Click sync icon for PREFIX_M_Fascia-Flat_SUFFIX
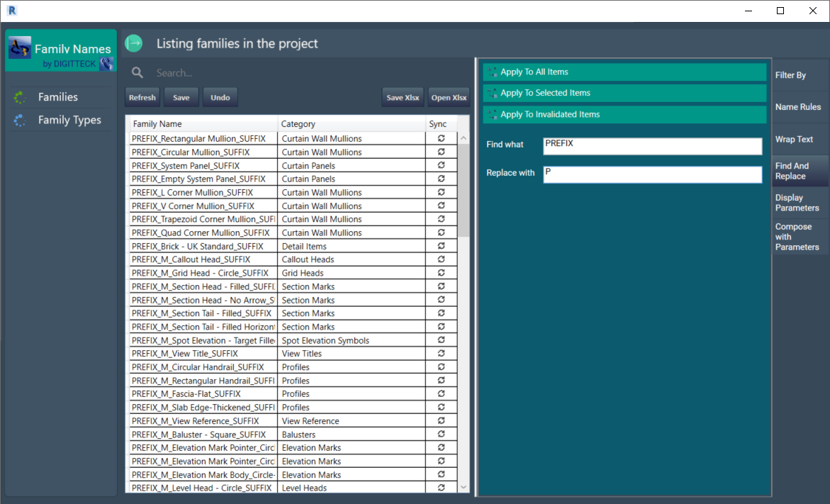Viewport: 830px width, 504px height. (441, 394)
